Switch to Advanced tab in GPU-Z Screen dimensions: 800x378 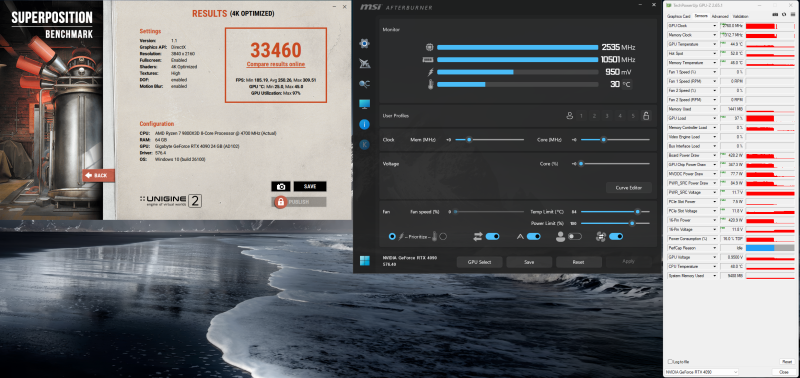[720, 17]
